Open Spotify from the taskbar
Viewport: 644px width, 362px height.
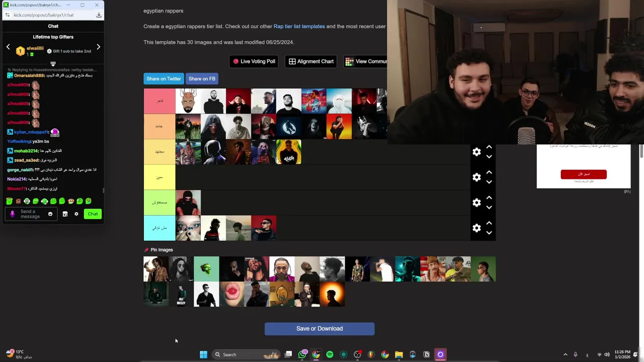[330, 354]
